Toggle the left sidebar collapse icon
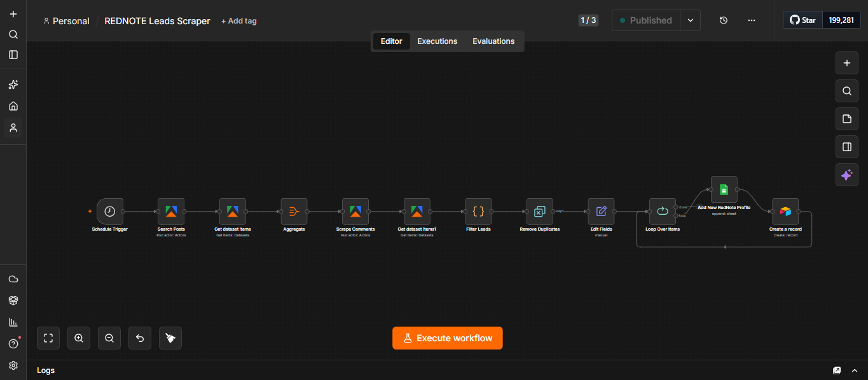The image size is (868, 380). click(x=13, y=55)
